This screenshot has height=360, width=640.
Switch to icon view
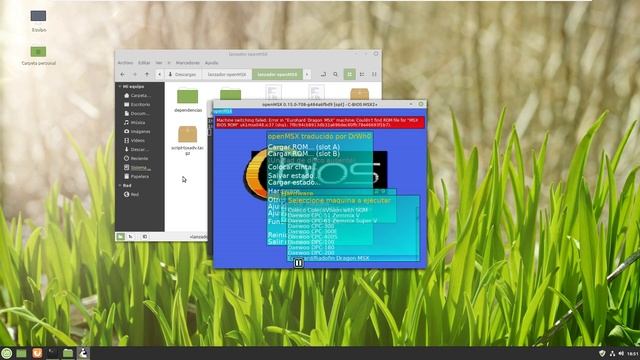pyautogui.click(x=349, y=74)
